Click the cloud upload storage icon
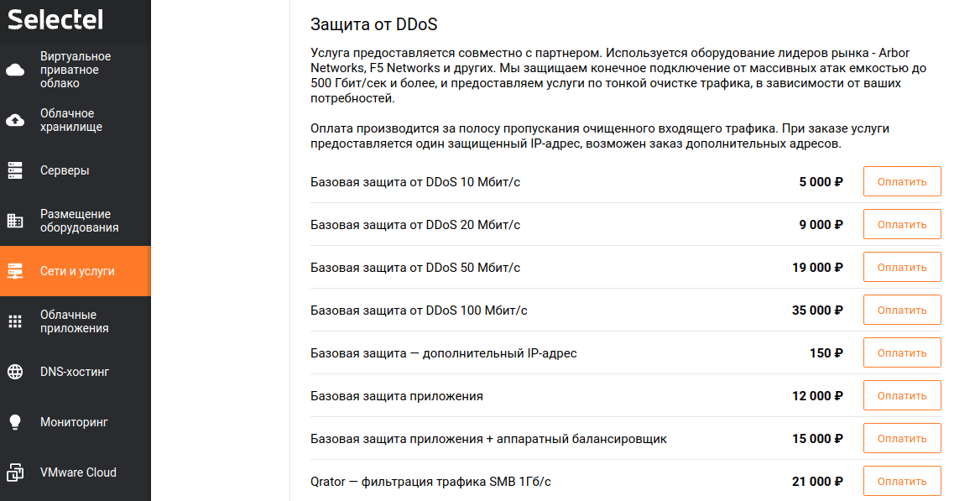Viewport: 980px width, 501px height. pos(15,120)
